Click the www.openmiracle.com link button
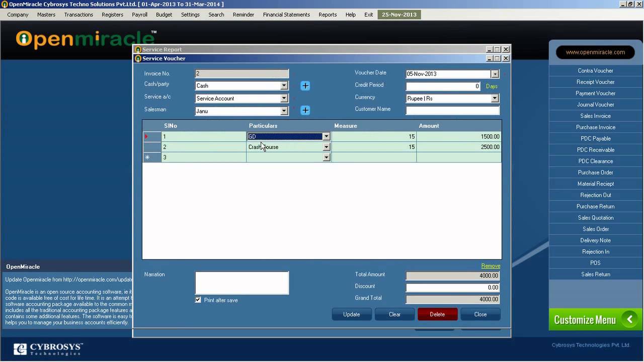Image resolution: width=644 pixels, height=362 pixels. 595,52
